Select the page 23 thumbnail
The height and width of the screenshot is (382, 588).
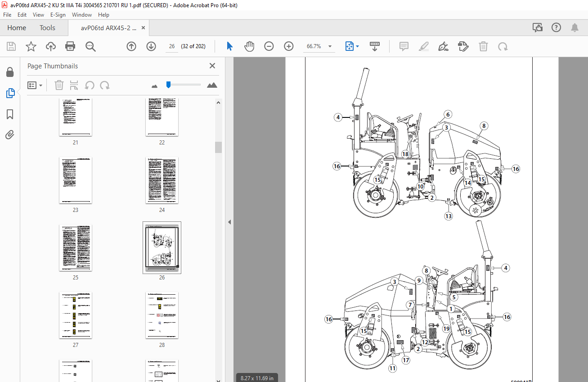coord(76,180)
